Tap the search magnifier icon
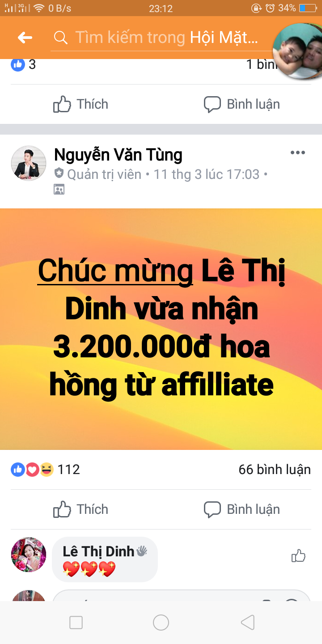 [x=60, y=38]
